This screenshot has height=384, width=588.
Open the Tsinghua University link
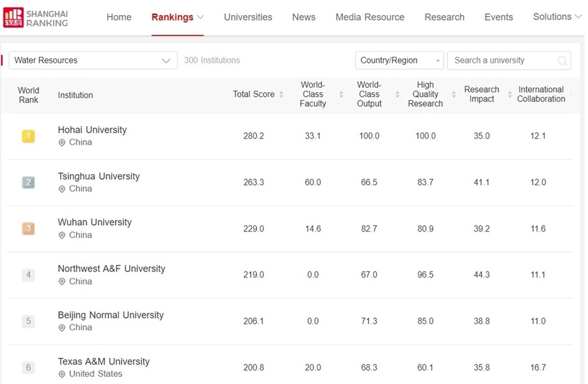[99, 176]
